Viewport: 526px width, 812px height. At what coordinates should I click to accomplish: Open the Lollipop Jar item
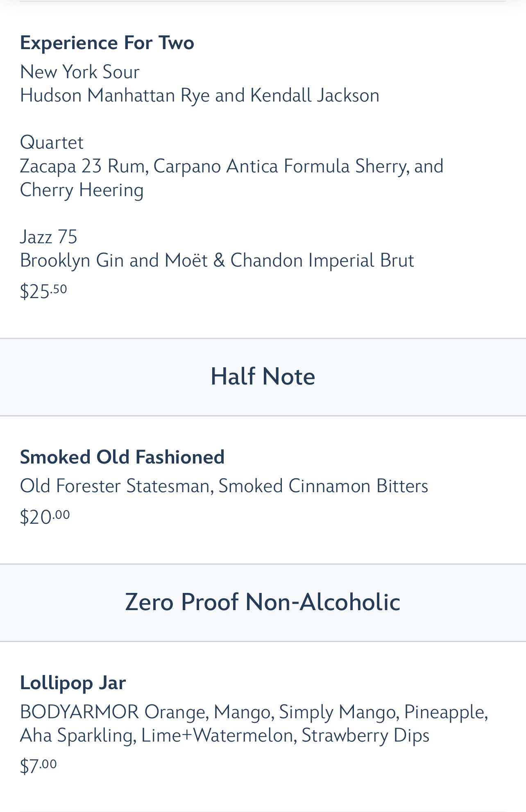click(x=73, y=683)
